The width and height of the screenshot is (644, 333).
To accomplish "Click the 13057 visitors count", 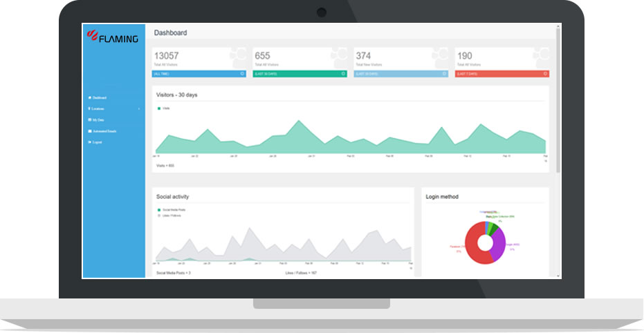I will click(x=166, y=56).
